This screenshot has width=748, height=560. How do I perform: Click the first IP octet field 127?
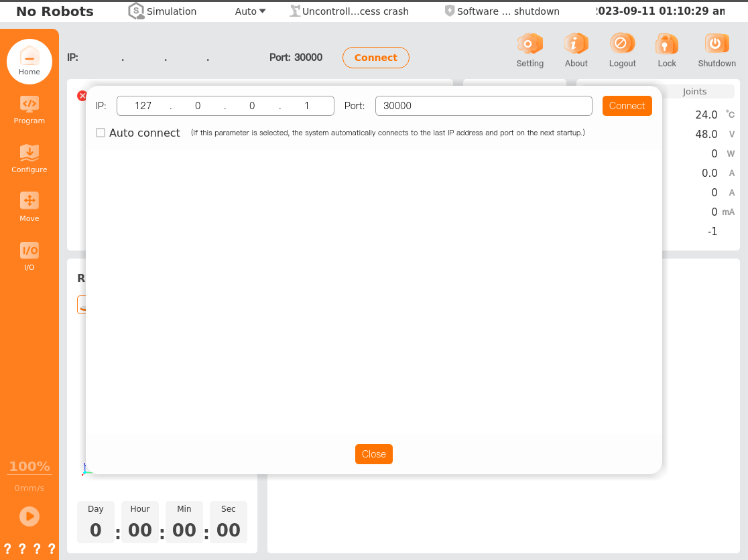[143, 106]
